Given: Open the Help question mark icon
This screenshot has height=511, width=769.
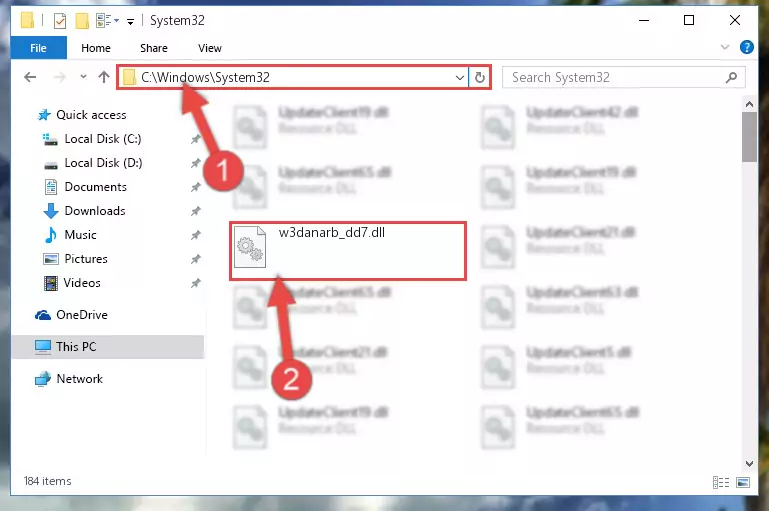Looking at the screenshot, I should (746, 48).
